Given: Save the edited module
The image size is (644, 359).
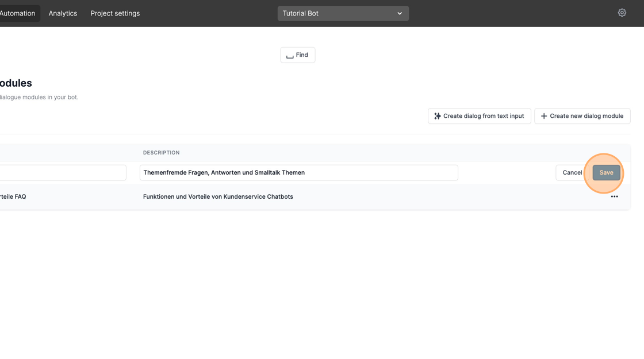Looking at the screenshot, I should [606, 173].
